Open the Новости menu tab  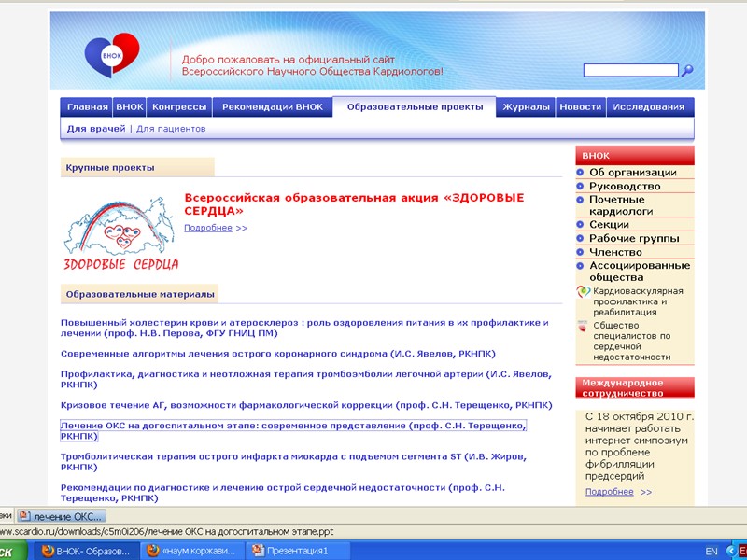tap(581, 107)
